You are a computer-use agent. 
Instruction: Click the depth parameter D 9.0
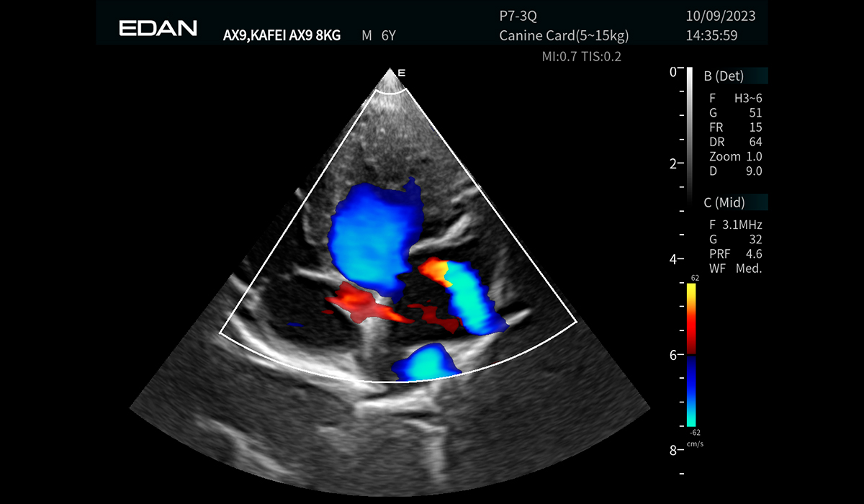coord(735,171)
